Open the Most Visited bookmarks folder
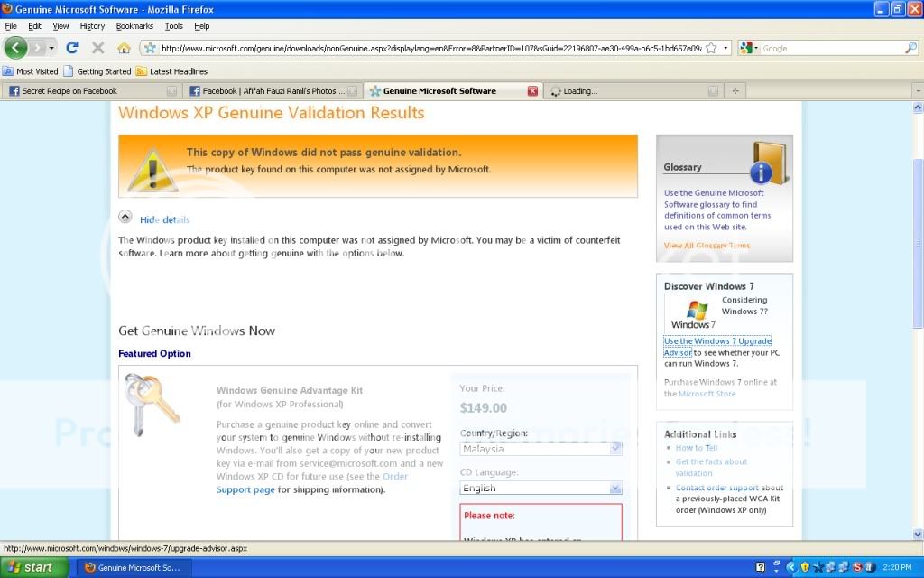This screenshot has height=578, width=924. click(31, 71)
